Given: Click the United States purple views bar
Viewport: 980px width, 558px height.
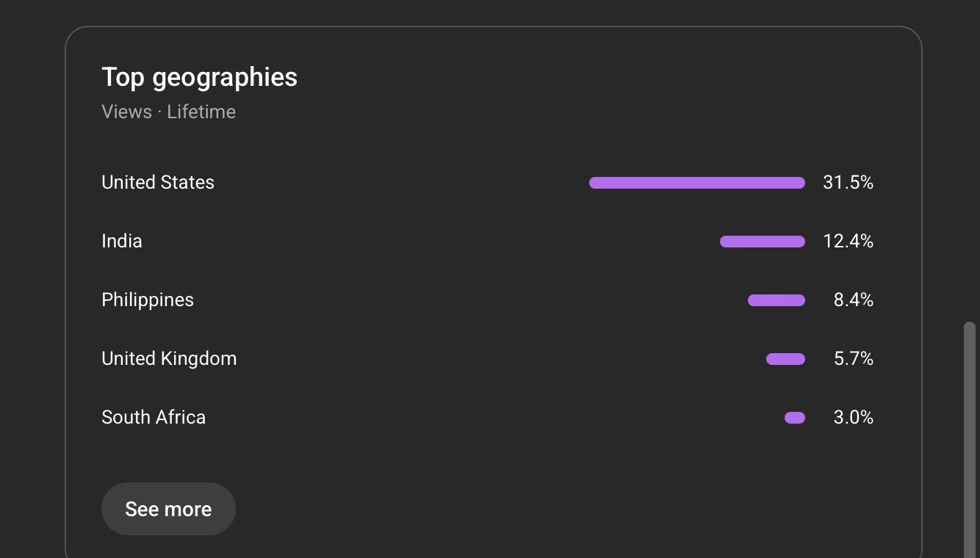Looking at the screenshot, I should tap(696, 183).
